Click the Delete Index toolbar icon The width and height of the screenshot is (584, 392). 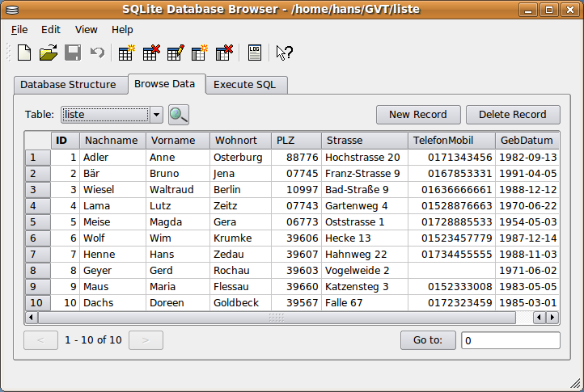click(223, 53)
